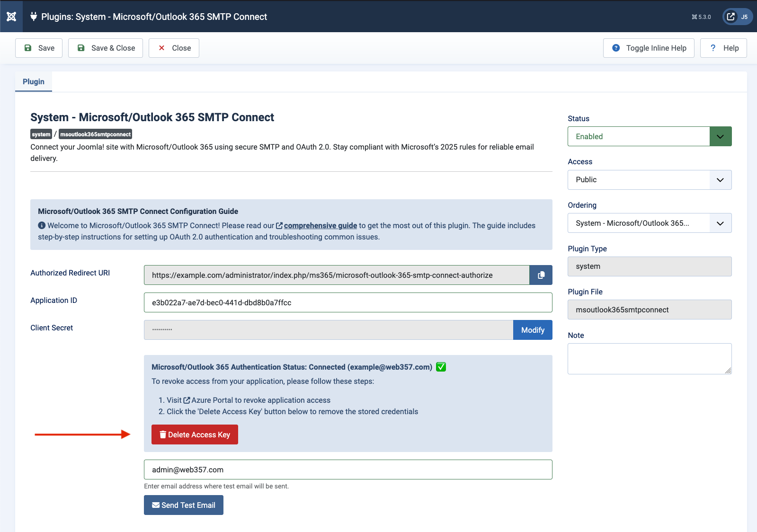The width and height of the screenshot is (757, 532).
Task: Open the user menu J5 button
Action: [738, 17]
